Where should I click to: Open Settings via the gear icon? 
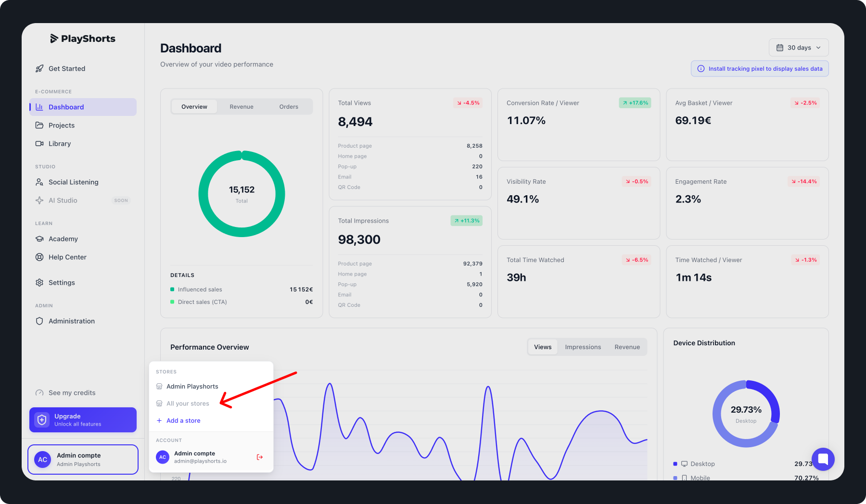click(39, 283)
